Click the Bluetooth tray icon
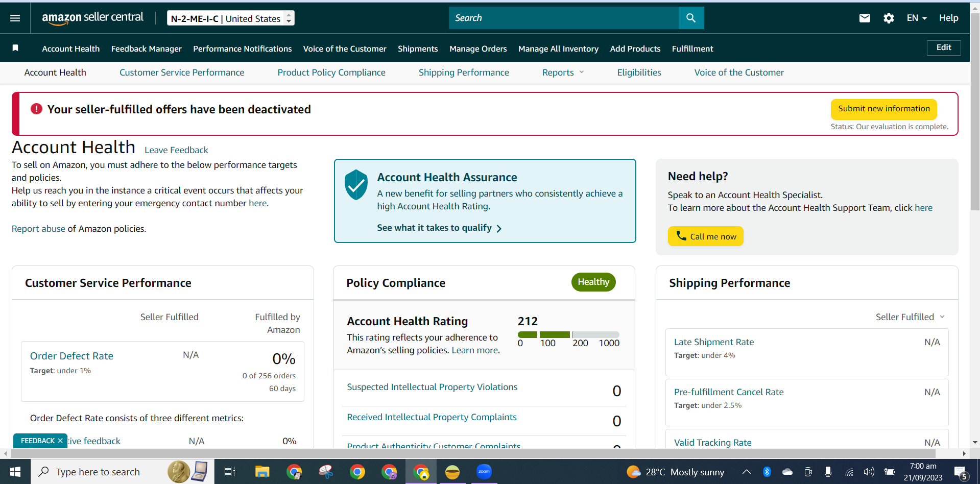The image size is (980, 484). [767, 472]
